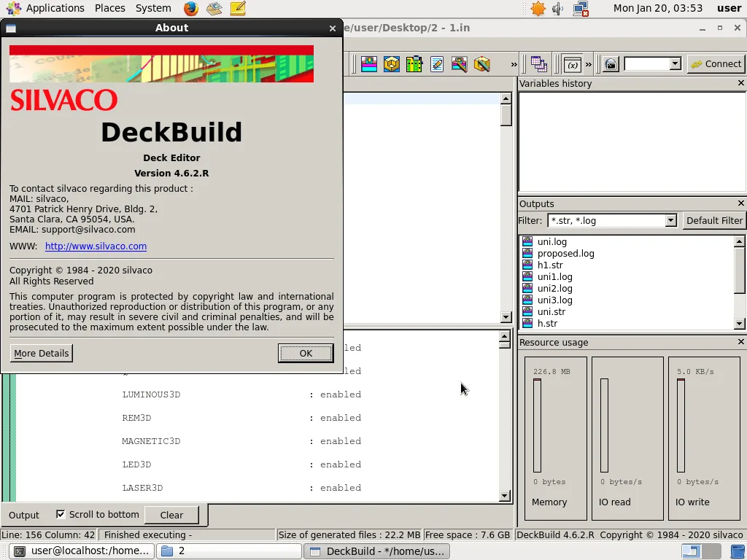Viewport: 747px width, 560px height.
Task: Open the http://www.silvaco.com link
Action: (x=96, y=246)
